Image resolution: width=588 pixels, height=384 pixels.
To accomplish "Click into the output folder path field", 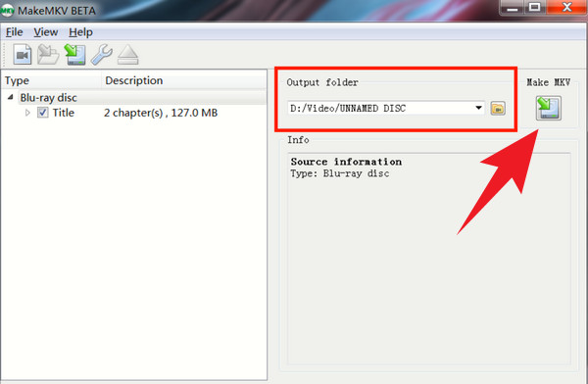I will (x=380, y=108).
